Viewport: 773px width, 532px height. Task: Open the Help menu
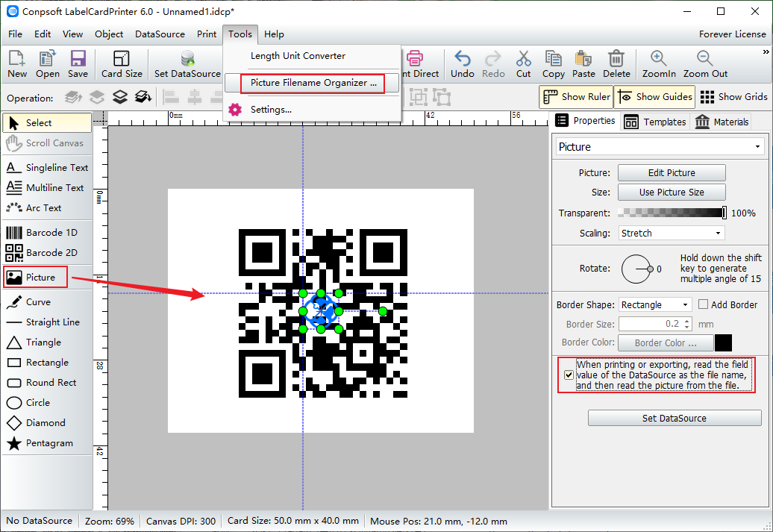[x=274, y=34]
